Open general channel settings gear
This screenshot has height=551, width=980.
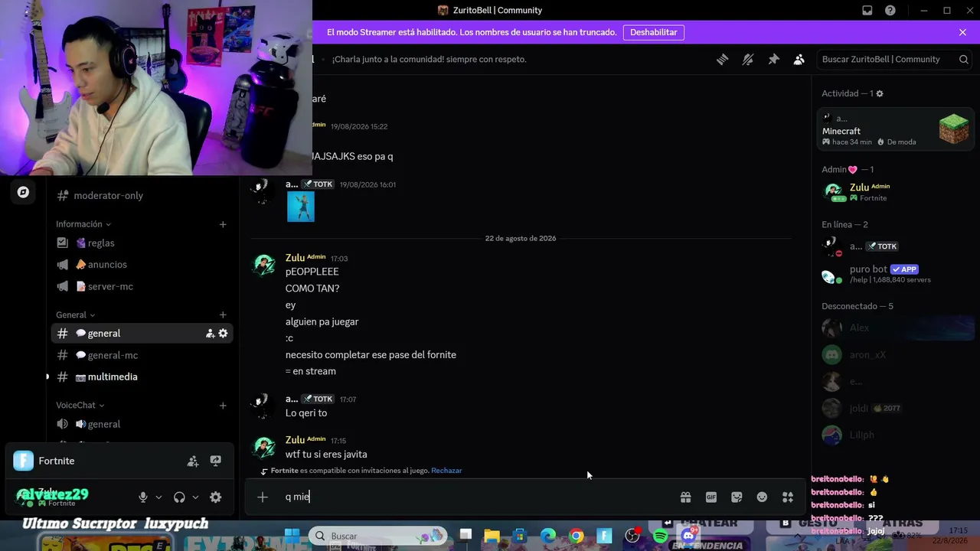click(x=223, y=334)
